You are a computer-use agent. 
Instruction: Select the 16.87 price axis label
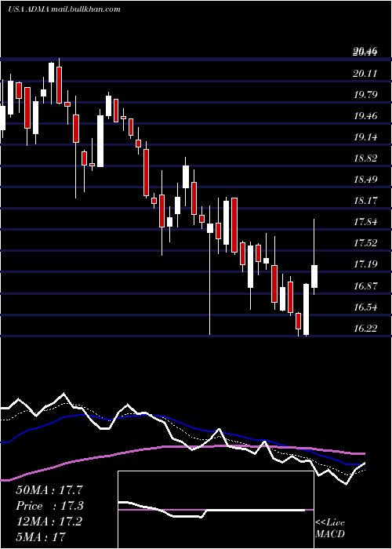coord(365,286)
